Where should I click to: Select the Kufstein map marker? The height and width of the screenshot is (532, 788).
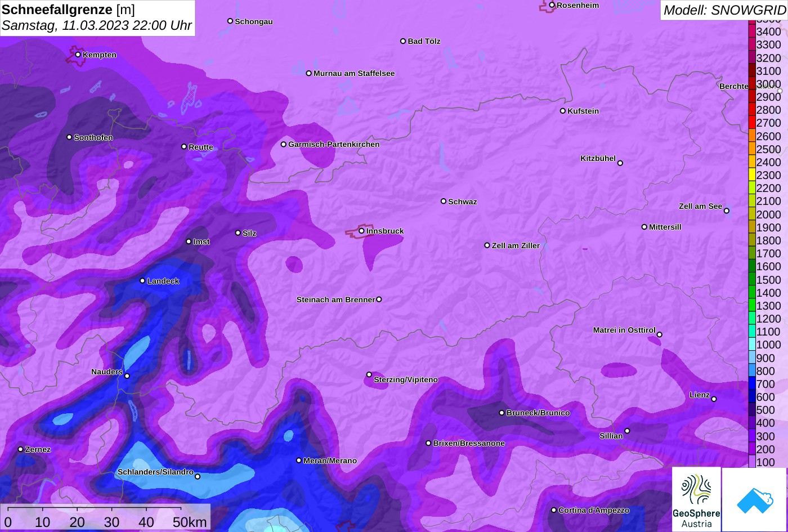point(562,111)
